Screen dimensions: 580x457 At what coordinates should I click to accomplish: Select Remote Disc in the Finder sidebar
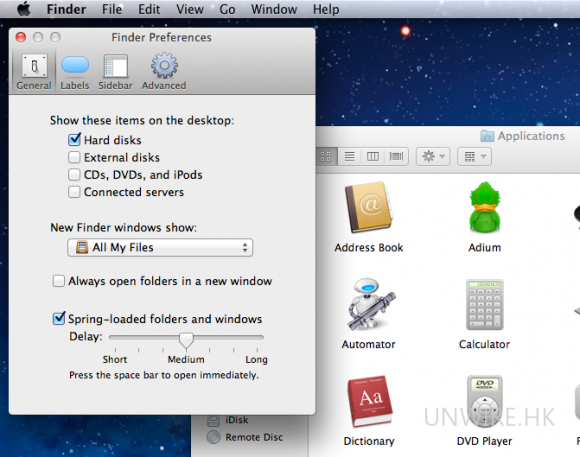tap(245, 437)
